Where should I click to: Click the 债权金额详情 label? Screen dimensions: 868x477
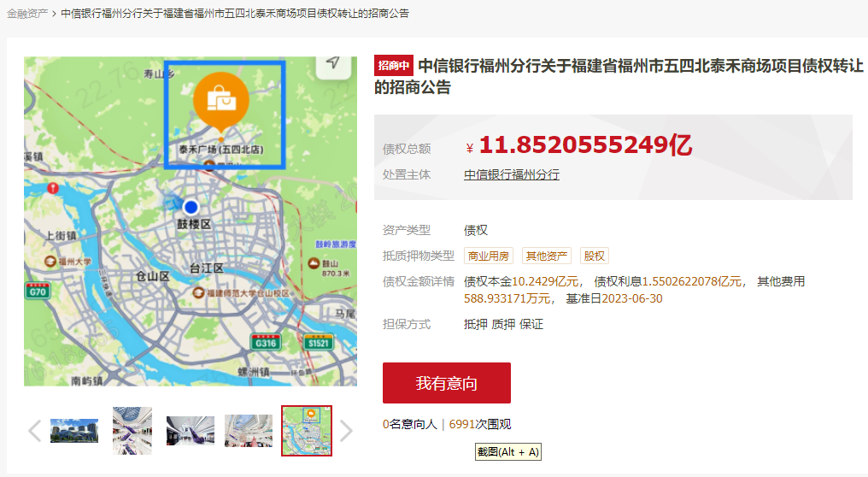pyautogui.click(x=419, y=281)
